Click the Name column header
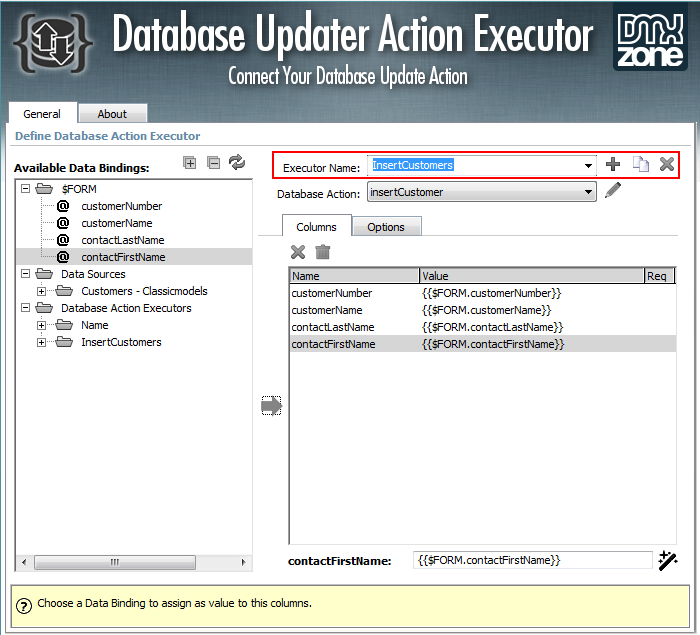 tap(354, 276)
